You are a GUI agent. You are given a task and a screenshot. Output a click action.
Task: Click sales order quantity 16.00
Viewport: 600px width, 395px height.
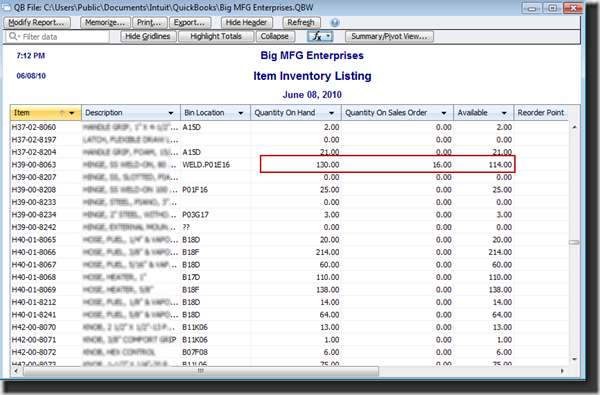pyautogui.click(x=442, y=165)
